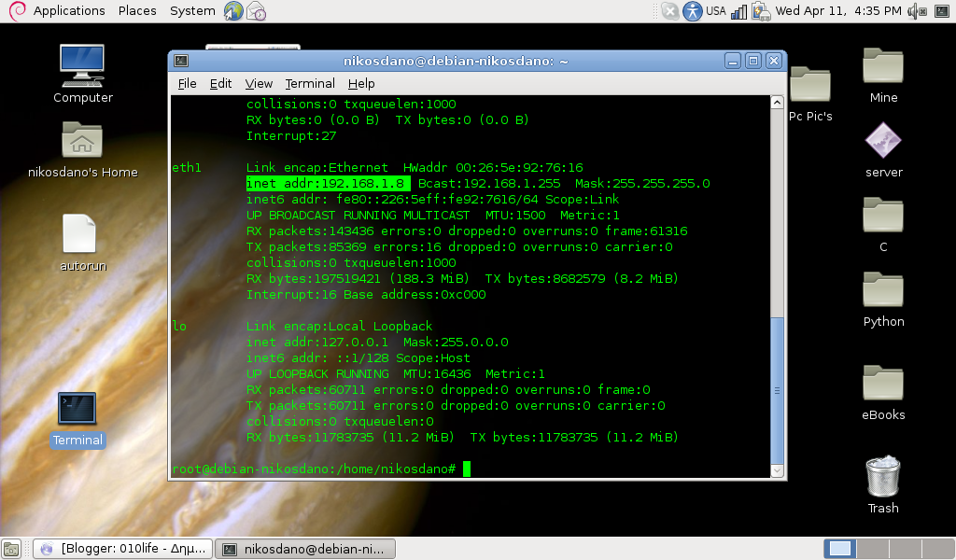Launch the Terminal desktop shortcut
Screen dimensions: 956x560
[77, 408]
